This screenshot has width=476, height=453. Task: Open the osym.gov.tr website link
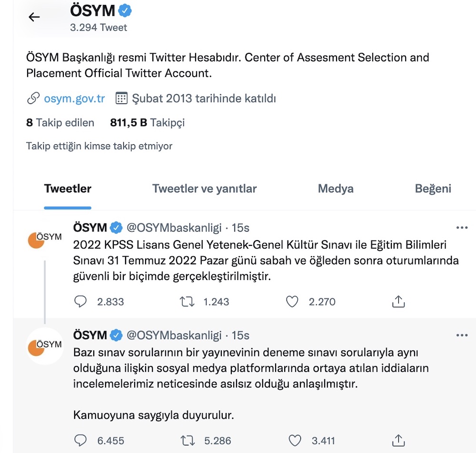74,99
